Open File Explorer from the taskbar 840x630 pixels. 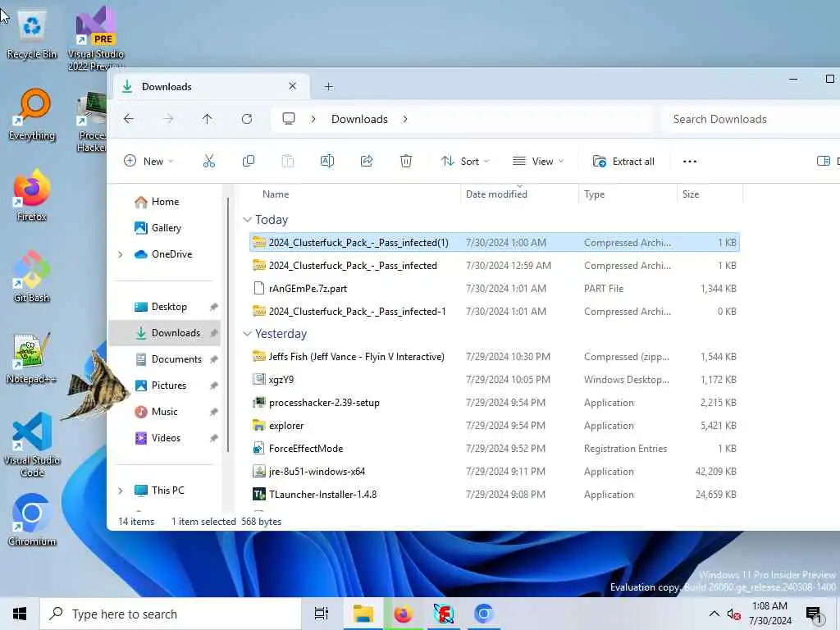[363, 614]
